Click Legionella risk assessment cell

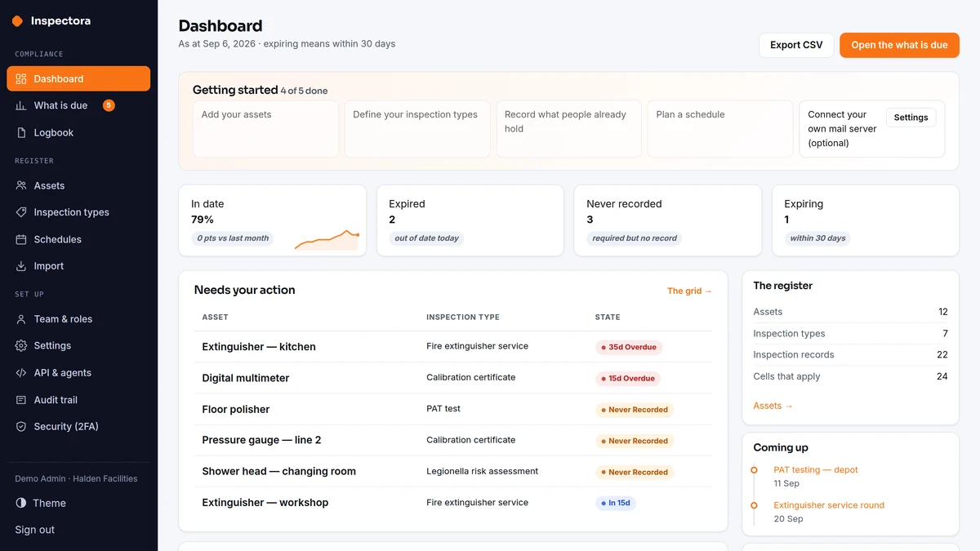coord(482,471)
